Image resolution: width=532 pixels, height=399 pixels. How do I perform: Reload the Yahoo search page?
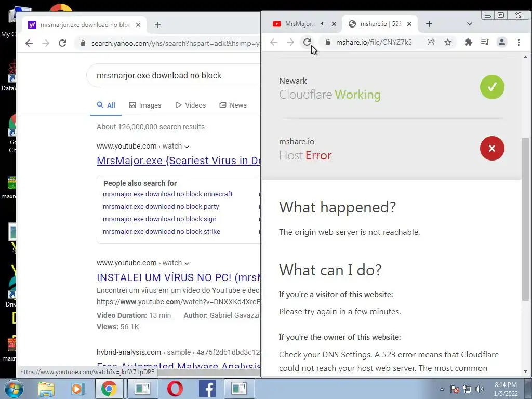tap(62, 43)
